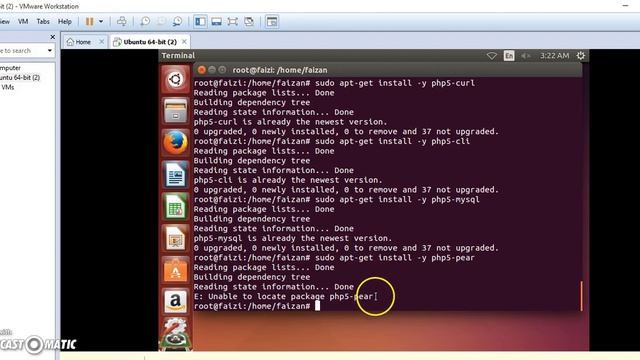This screenshot has width=640, height=360.
Task: Click the terminal prompt cursor line
Action: pyautogui.click(x=257, y=306)
